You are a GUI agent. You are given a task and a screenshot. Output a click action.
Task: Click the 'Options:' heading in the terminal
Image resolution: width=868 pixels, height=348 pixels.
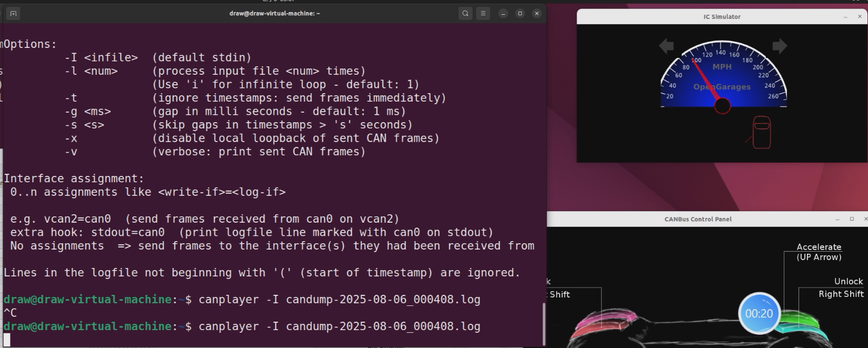point(30,44)
